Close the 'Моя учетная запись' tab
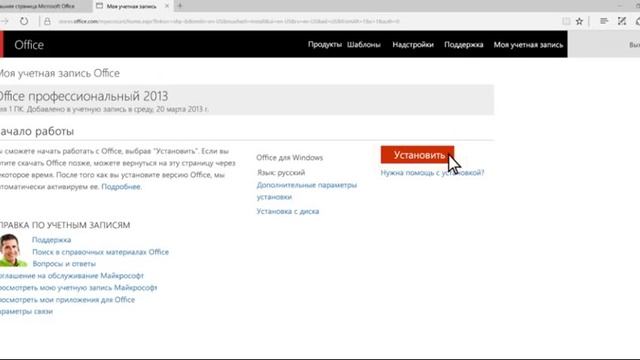 (x=167, y=6)
